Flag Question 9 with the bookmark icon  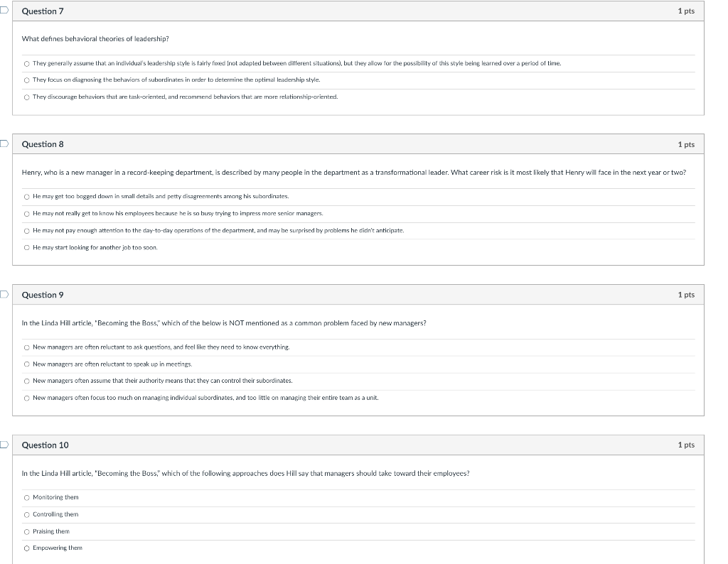(x=4, y=294)
